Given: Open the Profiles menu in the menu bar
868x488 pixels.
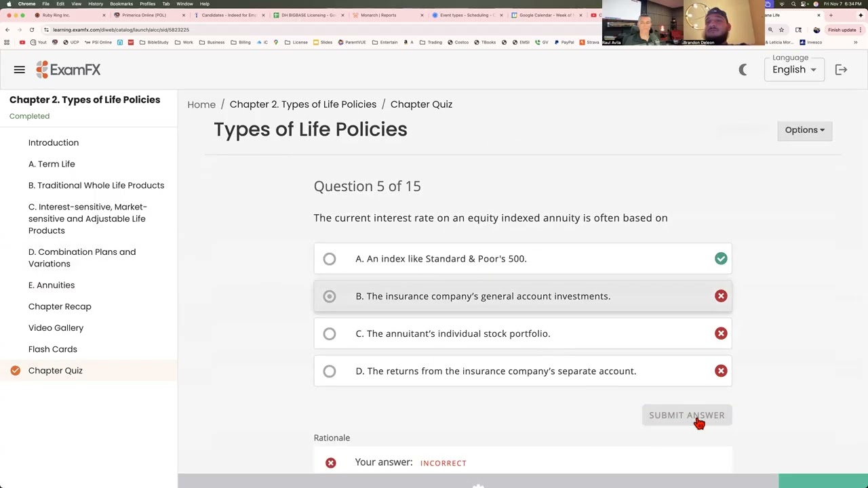Looking at the screenshot, I should coord(147,3).
